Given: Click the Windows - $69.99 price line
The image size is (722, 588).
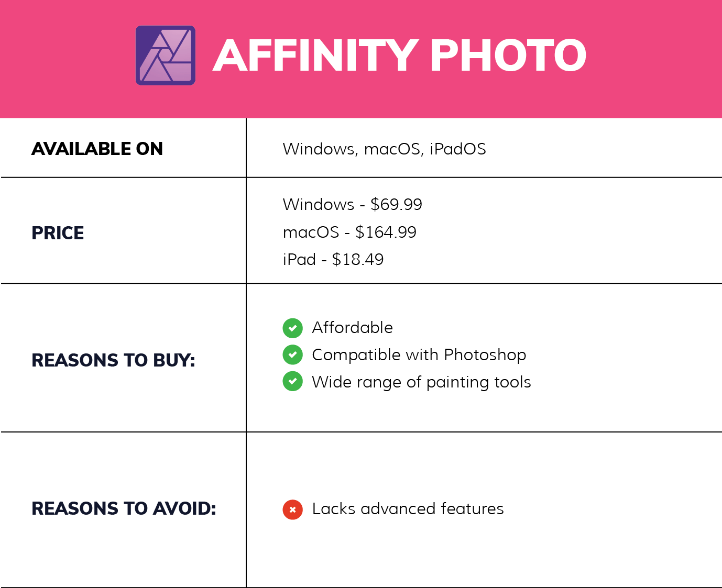Looking at the screenshot, I should click(x=352, y=204).
